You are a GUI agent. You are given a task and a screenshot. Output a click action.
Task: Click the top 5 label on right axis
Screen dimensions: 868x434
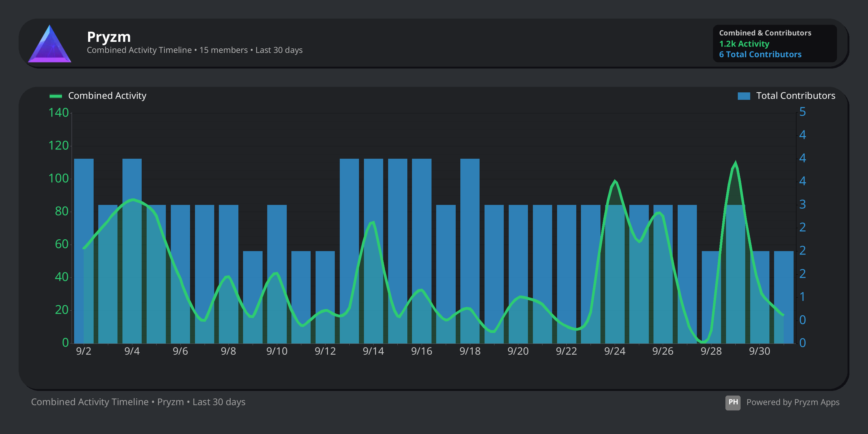tap(802, 112)
